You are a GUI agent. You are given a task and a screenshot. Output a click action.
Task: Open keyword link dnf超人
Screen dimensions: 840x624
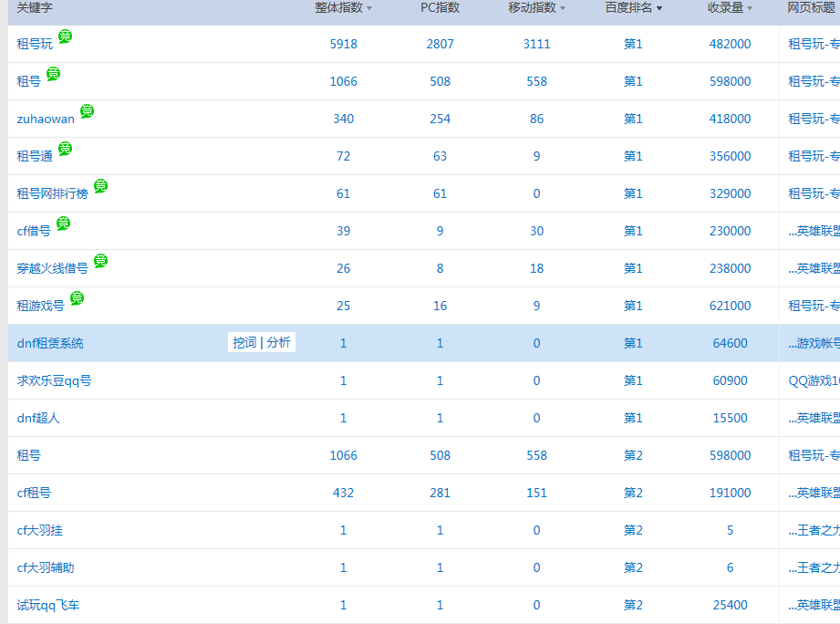(38, 418)
